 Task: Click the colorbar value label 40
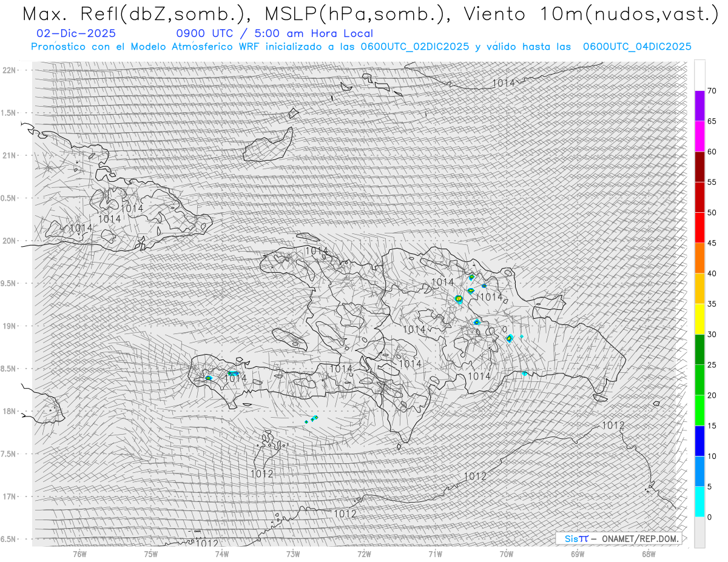(x=712, y=273)
